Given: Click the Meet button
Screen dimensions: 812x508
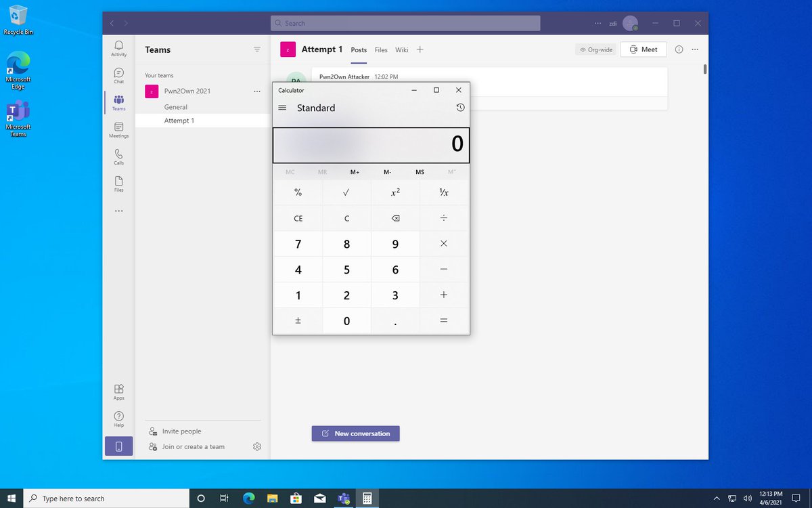Looking at the screenshot, I should [x=644, y=49].
